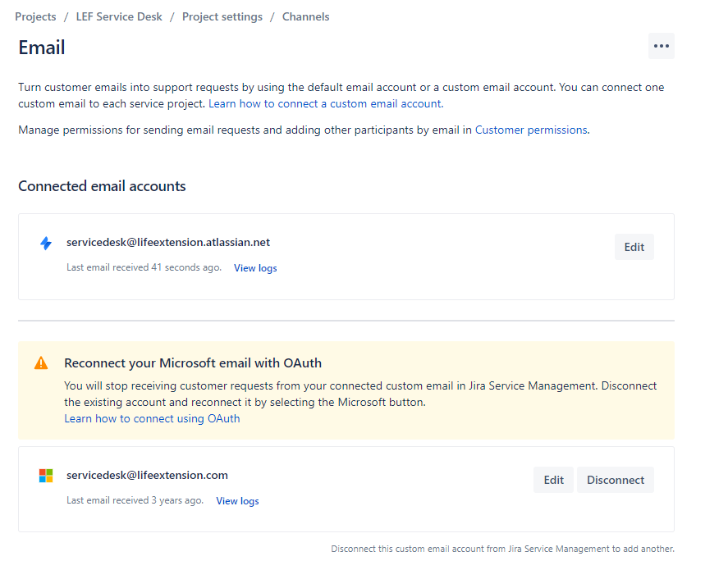Screen dimensions: 728x570
Task: Click the Email page heading
Action: [x=41, y=47]
